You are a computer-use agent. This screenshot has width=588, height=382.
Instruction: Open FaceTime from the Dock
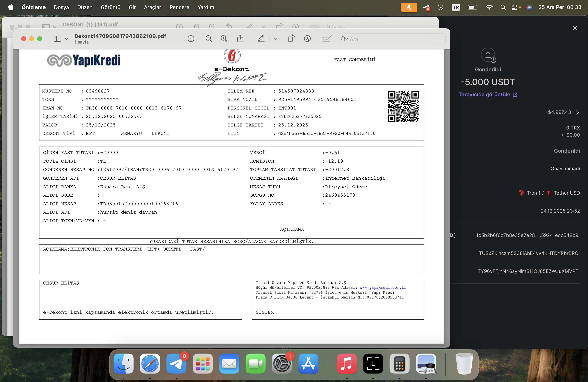(x=255, y=364)
